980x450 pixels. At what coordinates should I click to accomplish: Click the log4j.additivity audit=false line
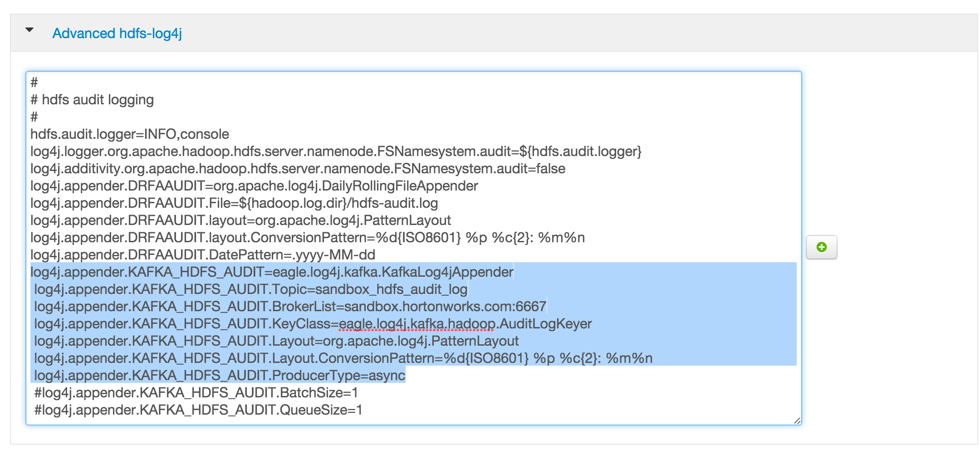298,169
